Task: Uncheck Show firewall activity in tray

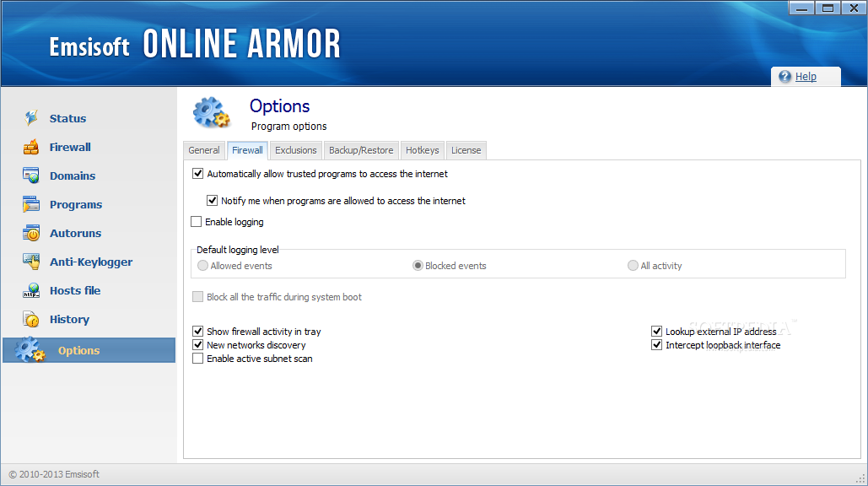Action: pos(197,331)
